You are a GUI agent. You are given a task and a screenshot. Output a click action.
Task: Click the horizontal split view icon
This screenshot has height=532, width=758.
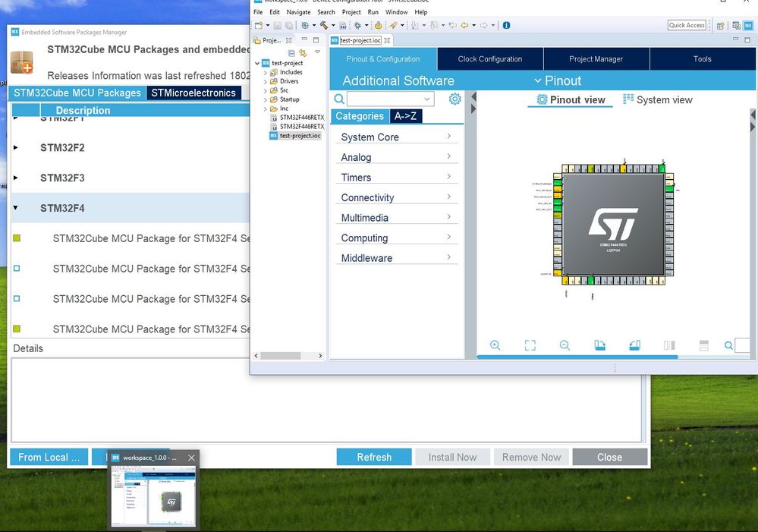tap(704, 345)
